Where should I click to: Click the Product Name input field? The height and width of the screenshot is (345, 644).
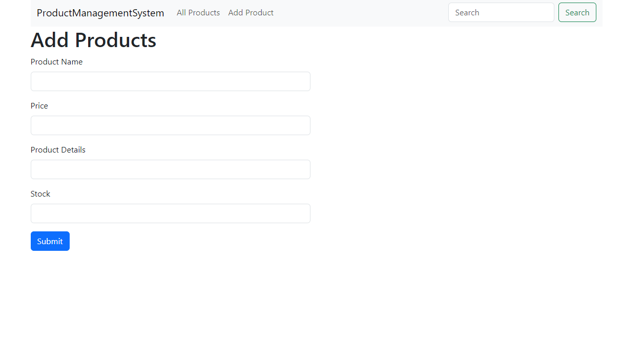click(x=170, y=81)
